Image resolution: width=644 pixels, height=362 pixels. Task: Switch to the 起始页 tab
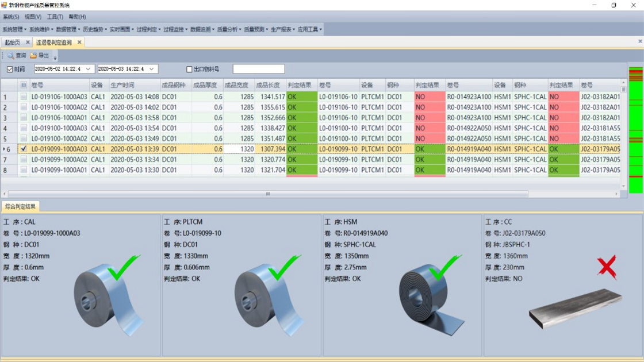click(x=13, y=43)
